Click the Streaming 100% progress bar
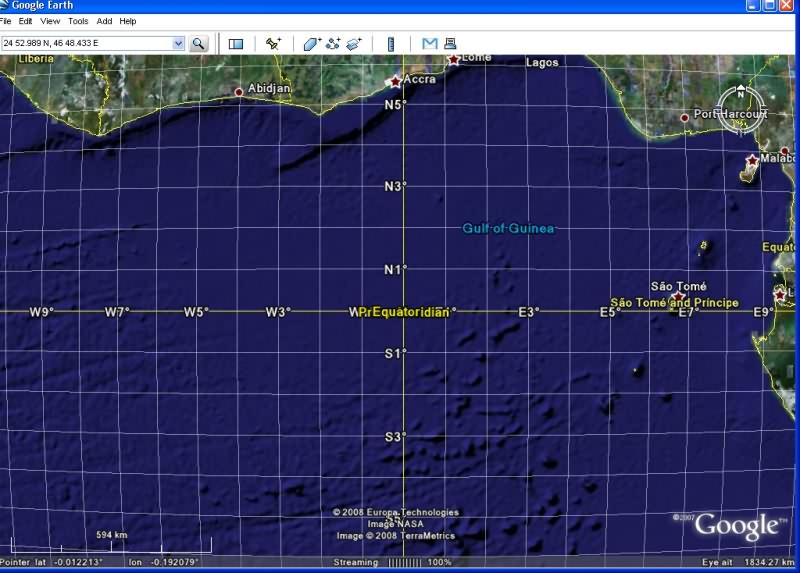800x573 pixels. 393,562
